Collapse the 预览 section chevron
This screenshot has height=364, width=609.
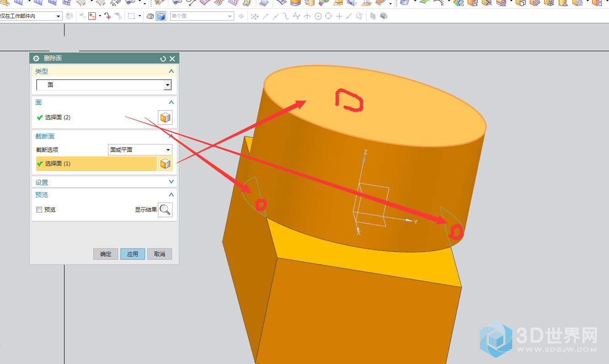pyautogui.click(x=171, y=194)
